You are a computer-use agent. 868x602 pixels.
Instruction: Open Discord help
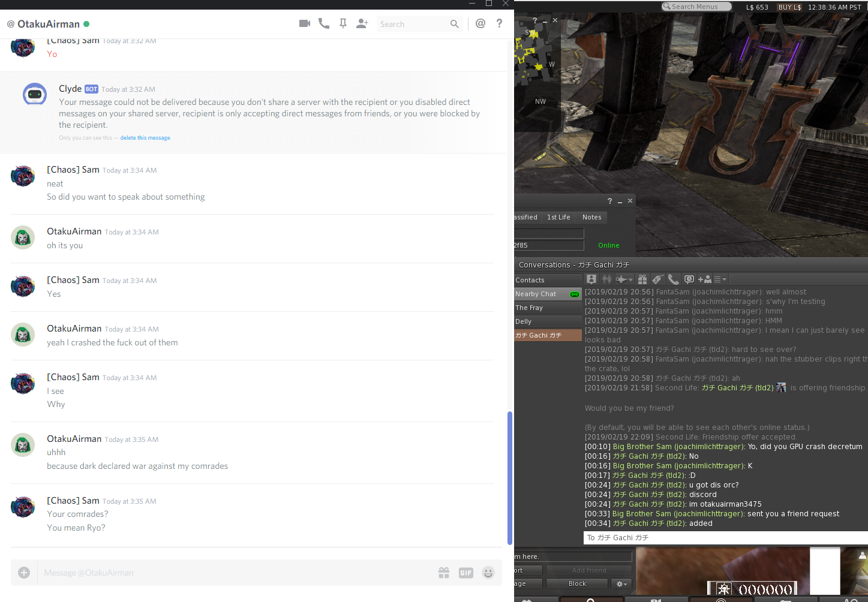(x=499, y=23)
